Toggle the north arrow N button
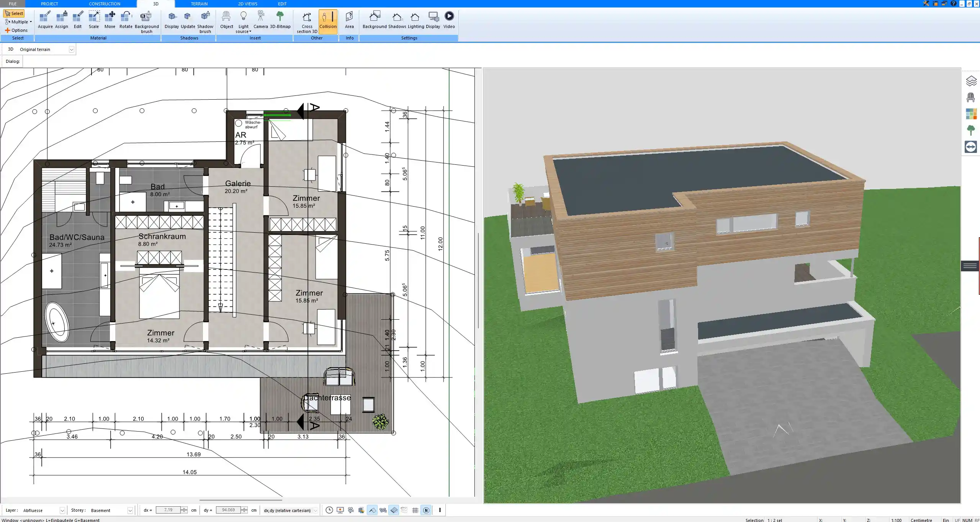980x522 pixels. (x=426, y=510)
